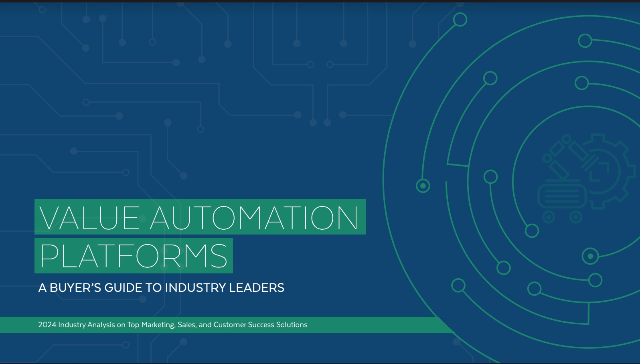This screenshot has height=364, width=640.
Task: Select the word VALUE in the title
Action: [x=89, y=218]
